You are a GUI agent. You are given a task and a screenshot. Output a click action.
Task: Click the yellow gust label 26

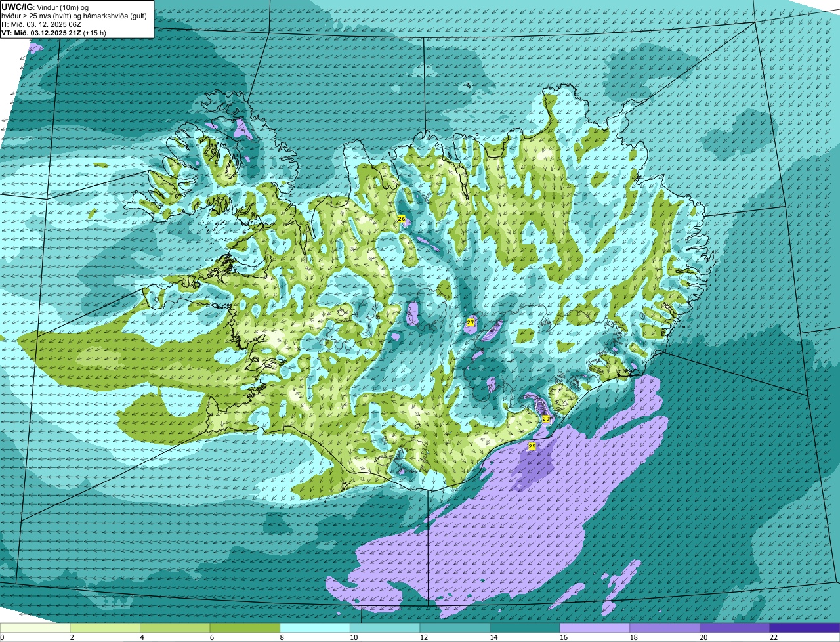402,218
